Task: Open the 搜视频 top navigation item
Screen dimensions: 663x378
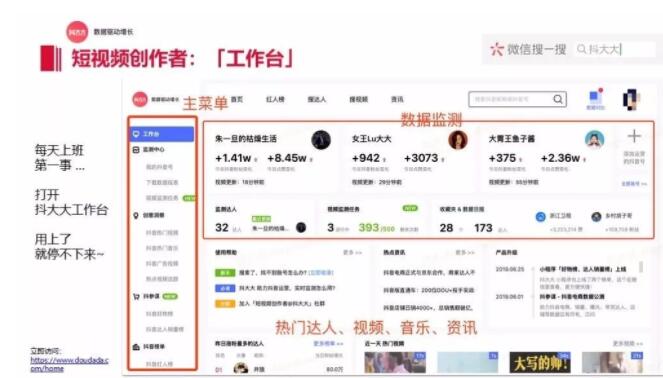Action: click(x=359, y=99)
